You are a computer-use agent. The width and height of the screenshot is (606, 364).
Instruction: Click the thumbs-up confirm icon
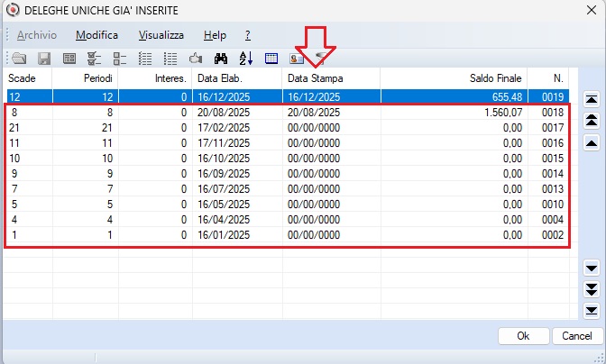click(x=196, y=59)
